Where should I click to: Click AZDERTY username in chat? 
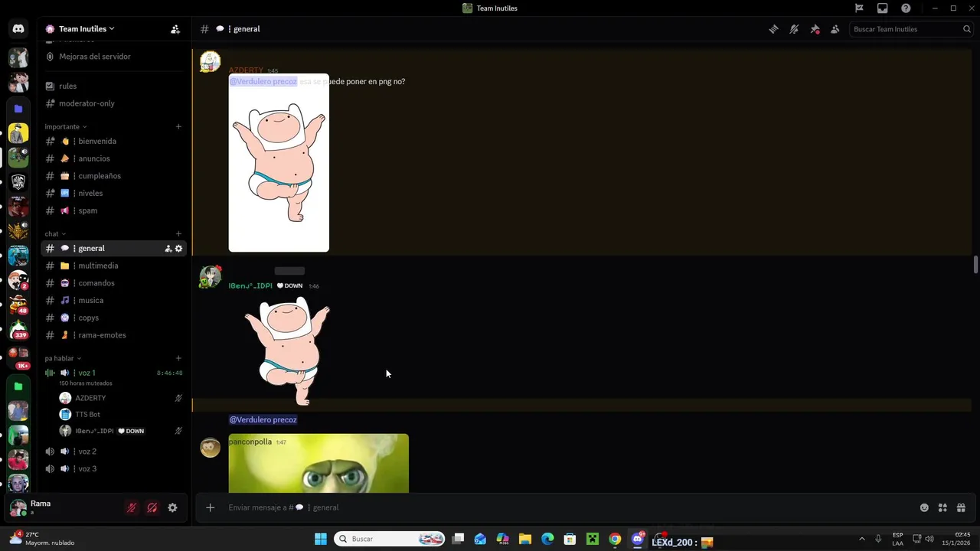click(x=246, y=70)
